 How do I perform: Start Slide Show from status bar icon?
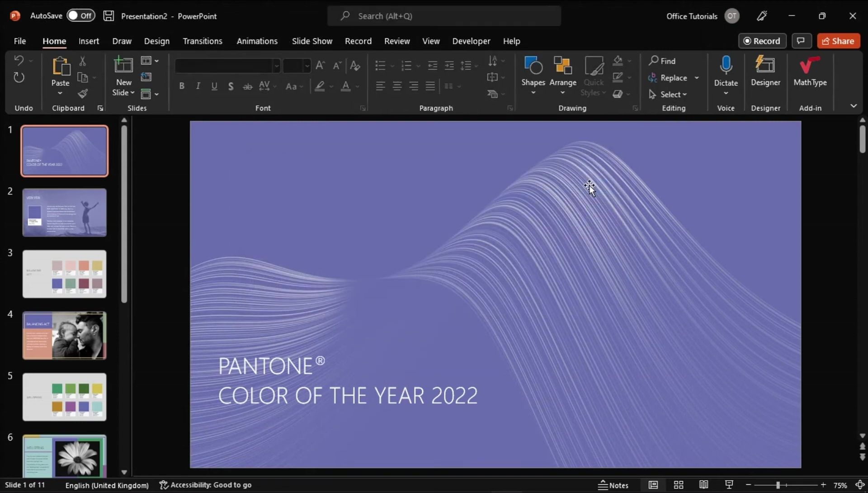(729, 485)
